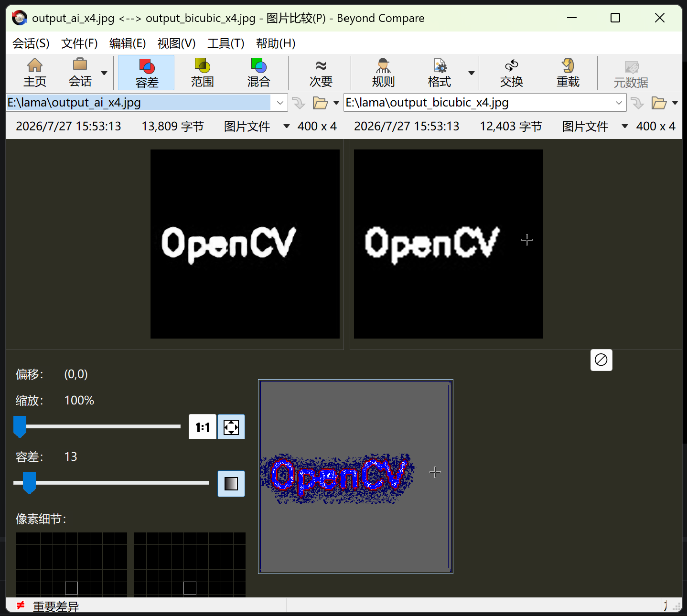Go to 主页 (Home) in the toolbar
Viewport: 687px width, 616px height.
(35, 73)
